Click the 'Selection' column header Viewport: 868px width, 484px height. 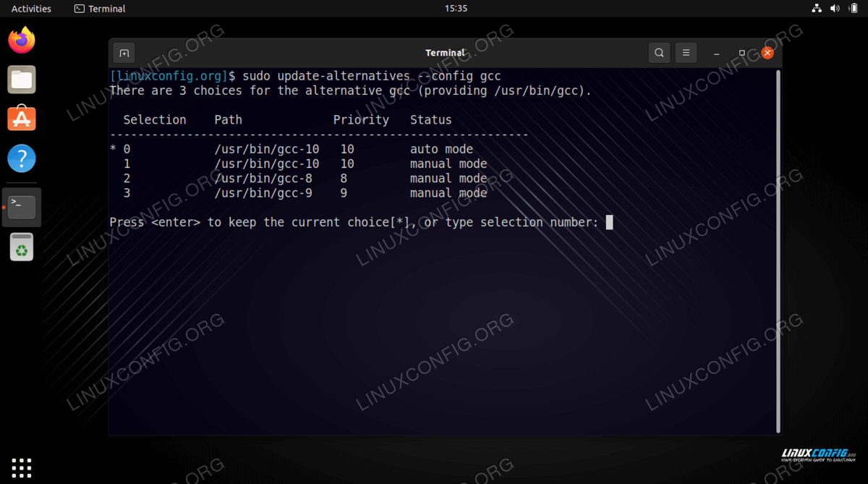click(x=155, y=120)
